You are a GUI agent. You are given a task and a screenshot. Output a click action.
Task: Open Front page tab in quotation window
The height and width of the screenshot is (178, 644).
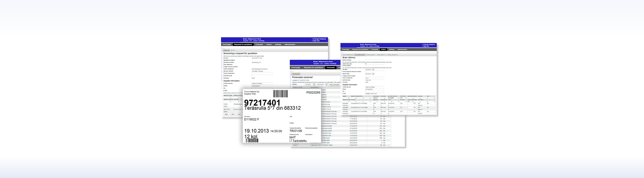[x=227, y=44]
